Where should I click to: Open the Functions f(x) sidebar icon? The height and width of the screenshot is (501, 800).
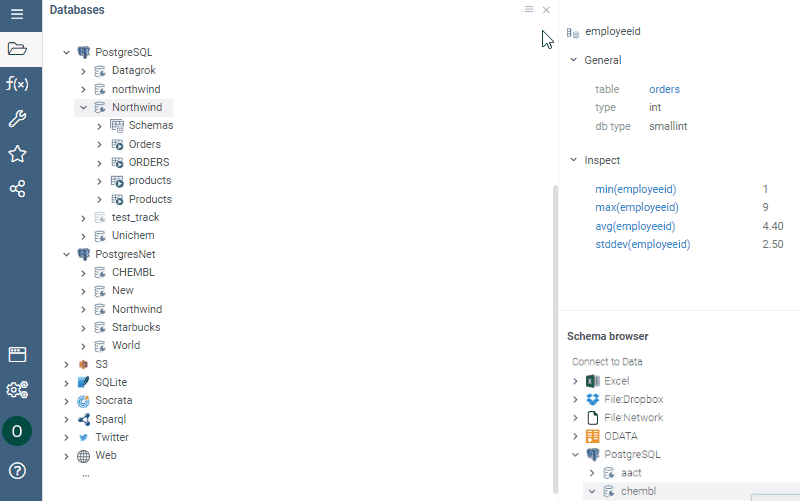(x=17, y=84)
